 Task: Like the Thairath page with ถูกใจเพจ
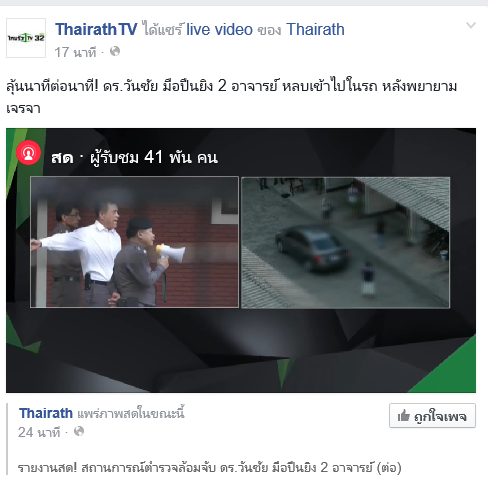pyautogui.click(x=432, y=416)
